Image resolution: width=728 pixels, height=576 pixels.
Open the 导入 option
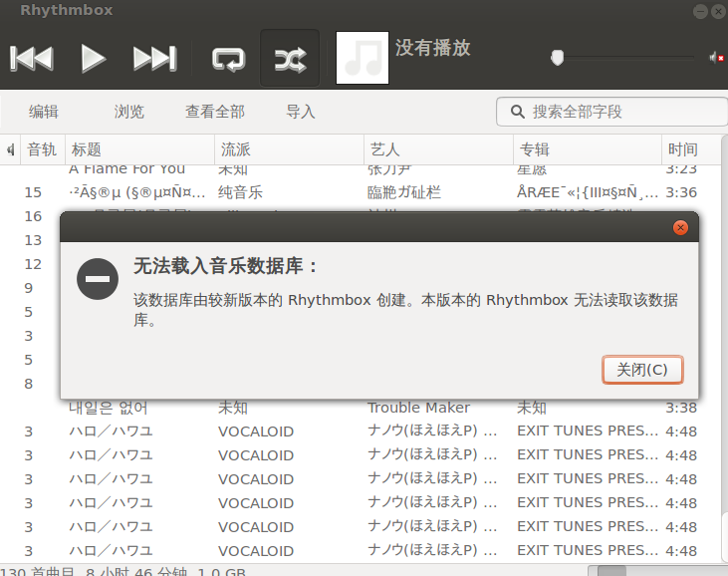pos(301,112)
